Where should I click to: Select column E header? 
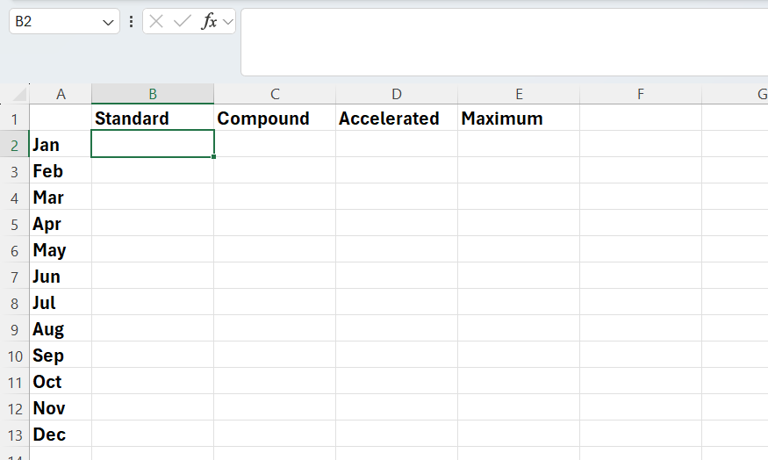[519, 94]
